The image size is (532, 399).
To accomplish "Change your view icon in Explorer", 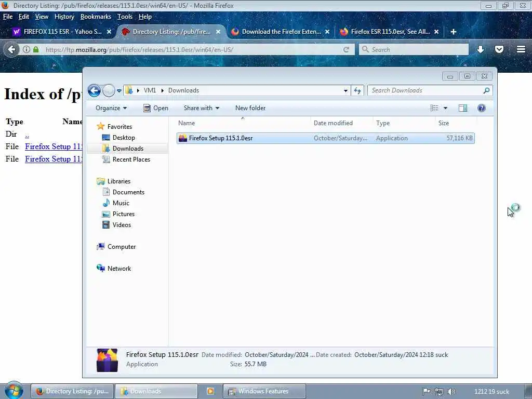I will click(x=434, y=108).
